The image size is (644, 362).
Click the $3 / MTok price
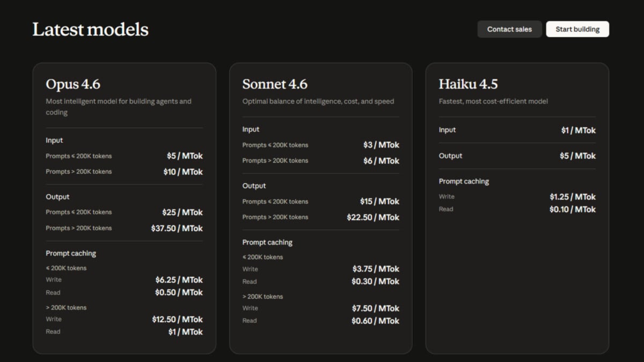tap(381, 145)
